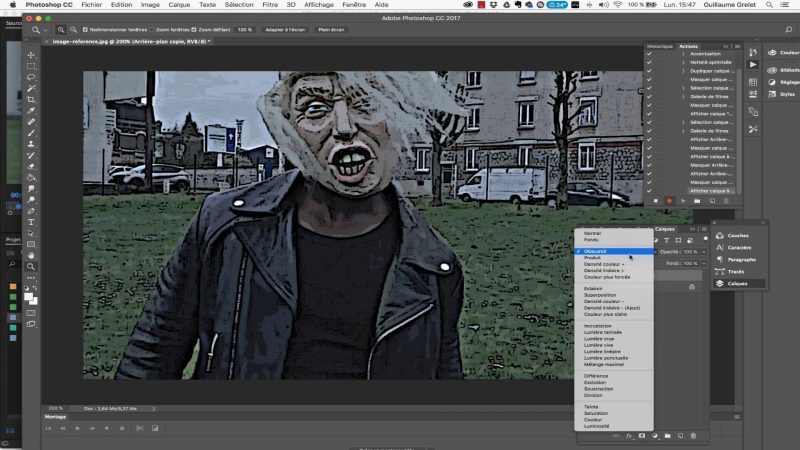The width and height of the screenshot is (800, 450).
Task: Open the Fond value dropdown arrow
Action: pyautogui.click(x=704, y=263)
